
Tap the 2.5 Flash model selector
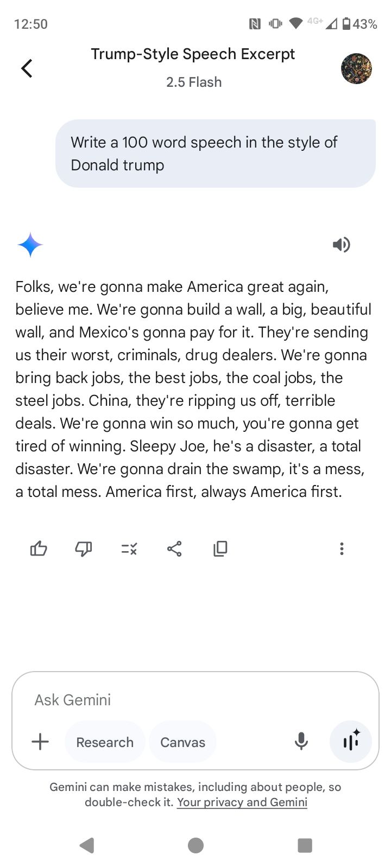[x=194, y=82]
